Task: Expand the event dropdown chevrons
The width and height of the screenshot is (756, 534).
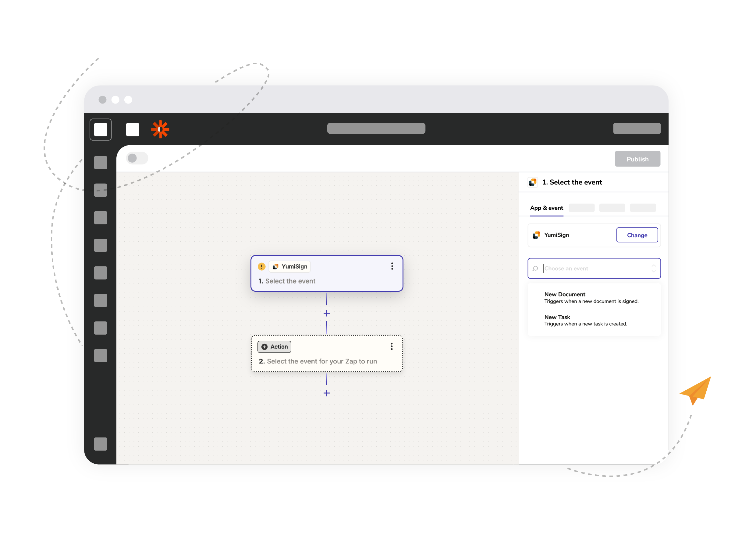Action: pos(653,269)
